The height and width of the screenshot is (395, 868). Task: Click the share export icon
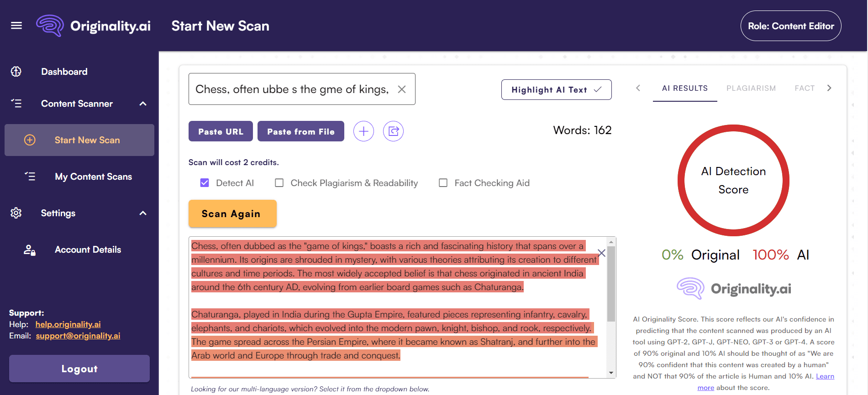[393, 131]
